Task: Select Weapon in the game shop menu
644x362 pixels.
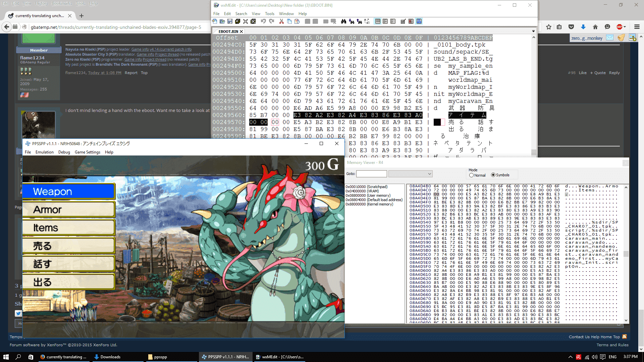Action: (69, 191)
